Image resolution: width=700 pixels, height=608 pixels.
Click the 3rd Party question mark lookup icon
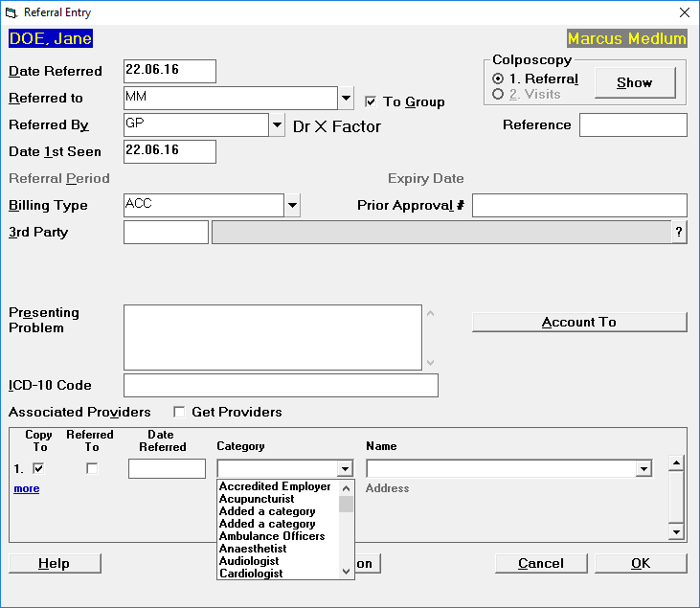point(679,232)
